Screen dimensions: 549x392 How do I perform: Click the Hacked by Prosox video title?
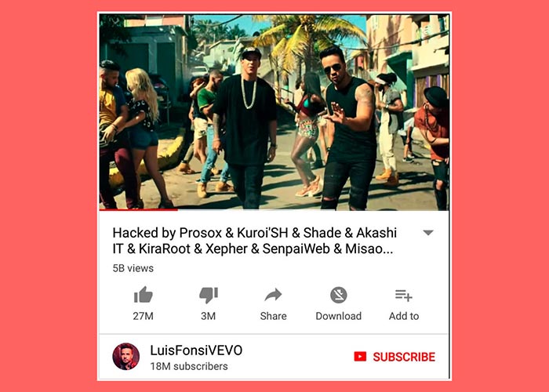[255, 241]
